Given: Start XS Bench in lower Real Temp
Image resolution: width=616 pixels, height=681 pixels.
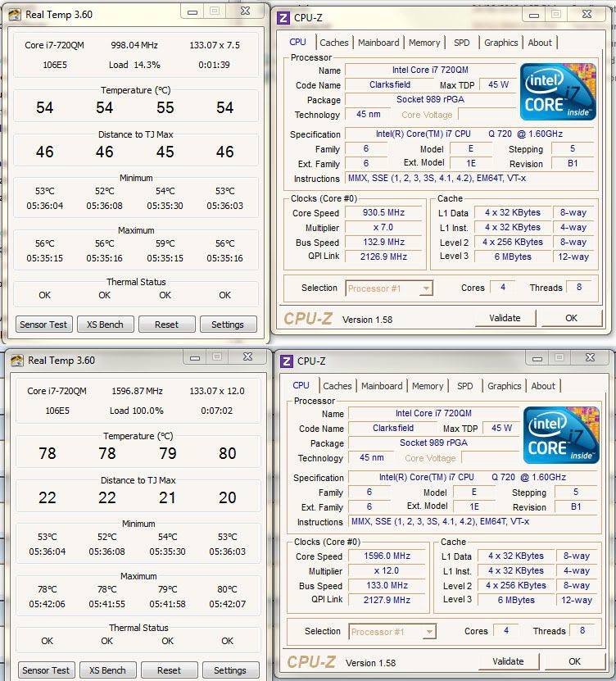Looking at the screenshot, I should coord(107,670).
